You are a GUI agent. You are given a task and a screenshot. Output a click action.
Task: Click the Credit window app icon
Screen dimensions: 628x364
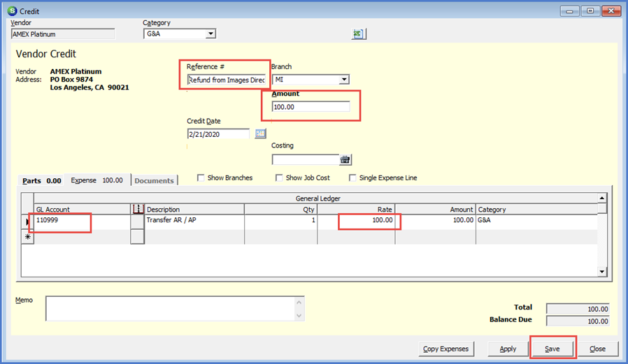13,10
